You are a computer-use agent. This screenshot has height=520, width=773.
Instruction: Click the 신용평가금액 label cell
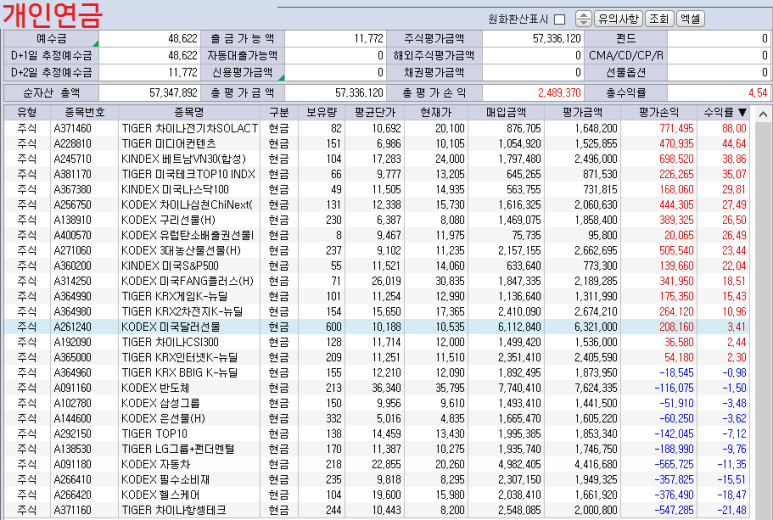click(243, 72)
